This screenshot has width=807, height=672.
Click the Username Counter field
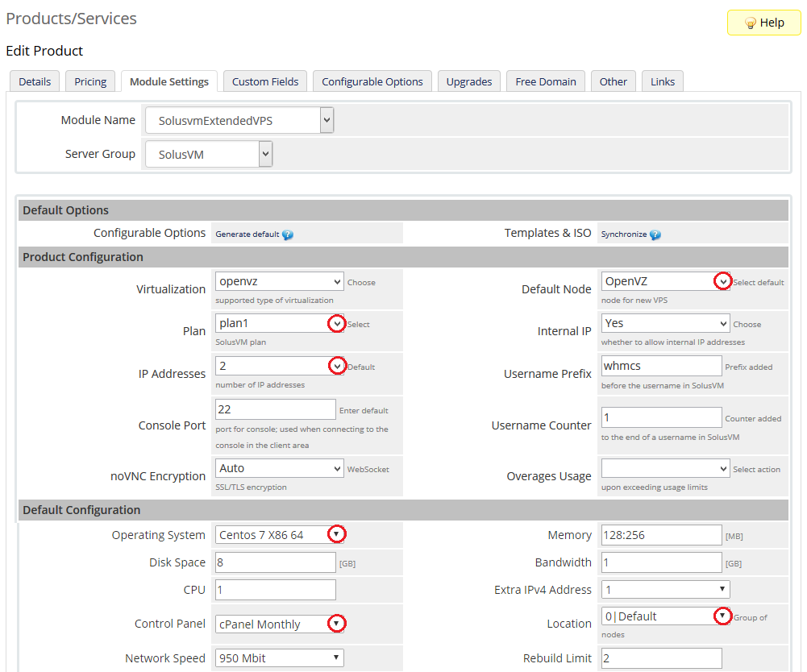pyautogui.click(x=661, y=417)
